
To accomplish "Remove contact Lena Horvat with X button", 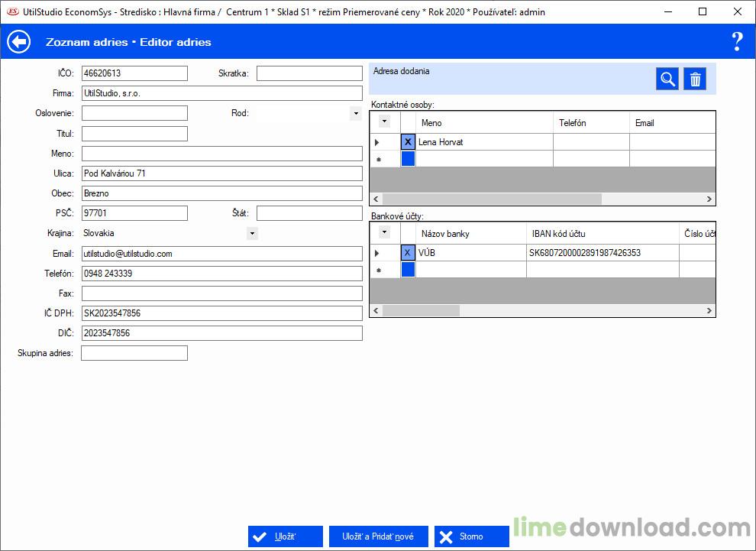I will (x=408, y=142).
